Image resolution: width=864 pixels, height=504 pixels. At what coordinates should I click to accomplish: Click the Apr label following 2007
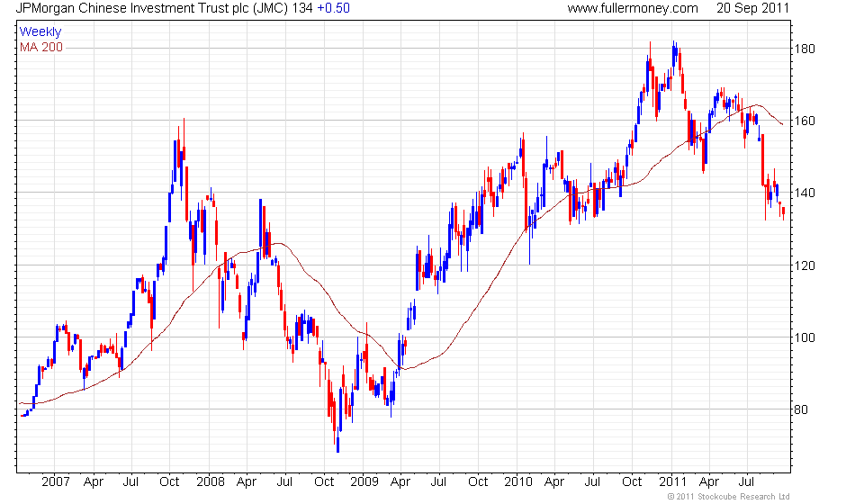pos(93,482)
